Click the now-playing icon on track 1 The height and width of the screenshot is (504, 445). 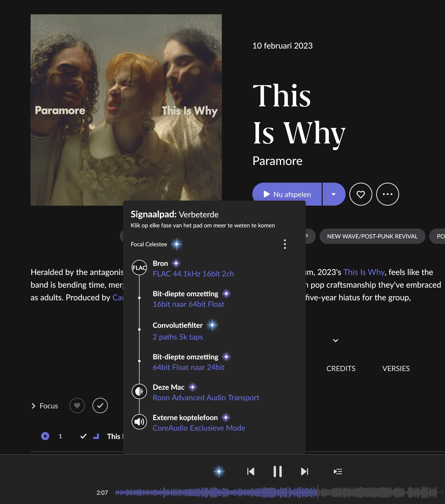tap(45, 436)
